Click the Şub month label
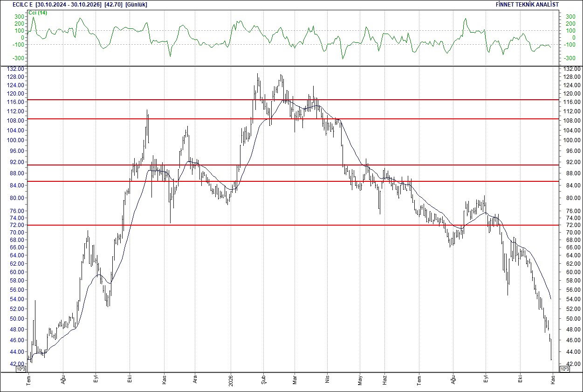Screen dimensions: 583x392 tap(263, 381)
